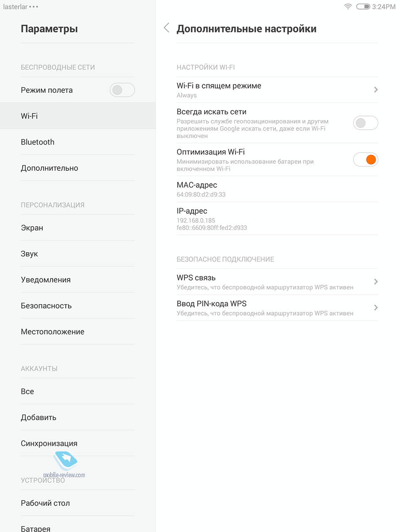This screenshot has width=399, height=532.
Task: Tap the three dots next to lasterlar
Action: (34, 7)
